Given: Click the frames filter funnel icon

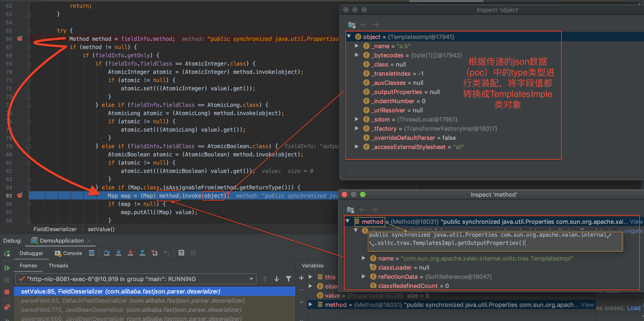Looking at the screenshot, I should (x=289, y=279).
